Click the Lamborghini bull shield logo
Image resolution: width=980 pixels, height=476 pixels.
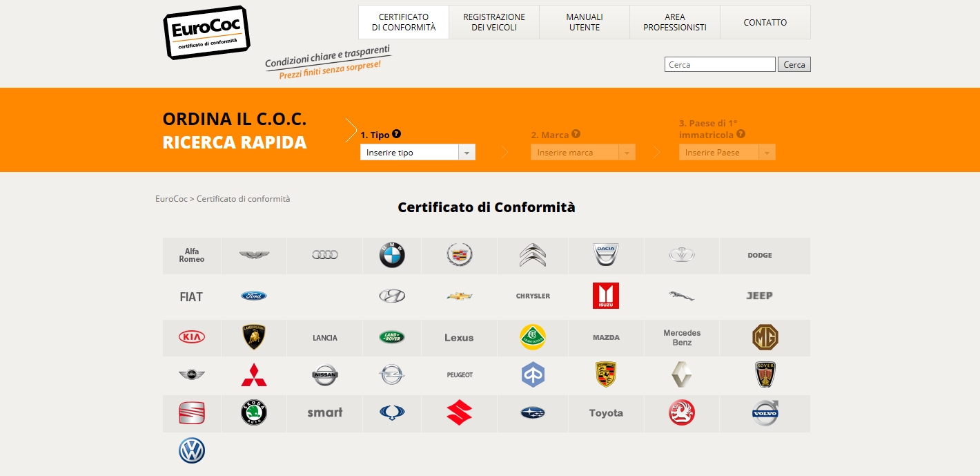click(x=254, y=337)
